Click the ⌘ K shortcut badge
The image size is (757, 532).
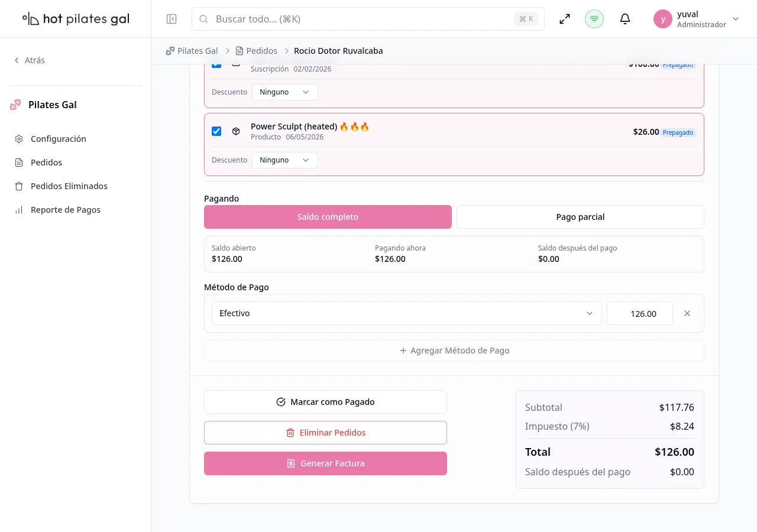[526, 19]
